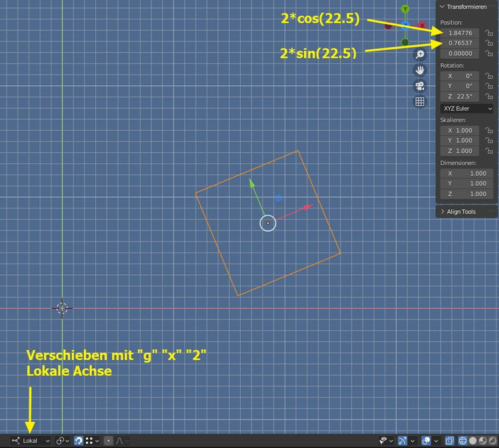Toggle the camera view icon
The width and height of the screenshot is (499, 448).
[420, 86]
